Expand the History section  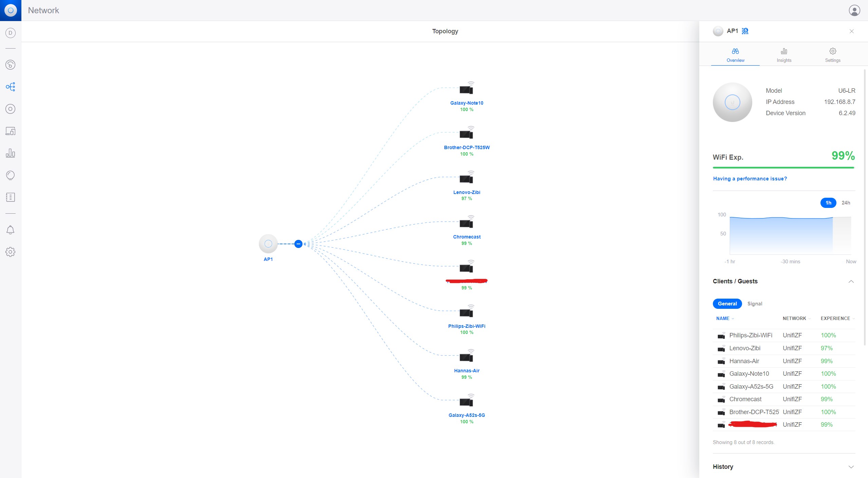(851, 467)
